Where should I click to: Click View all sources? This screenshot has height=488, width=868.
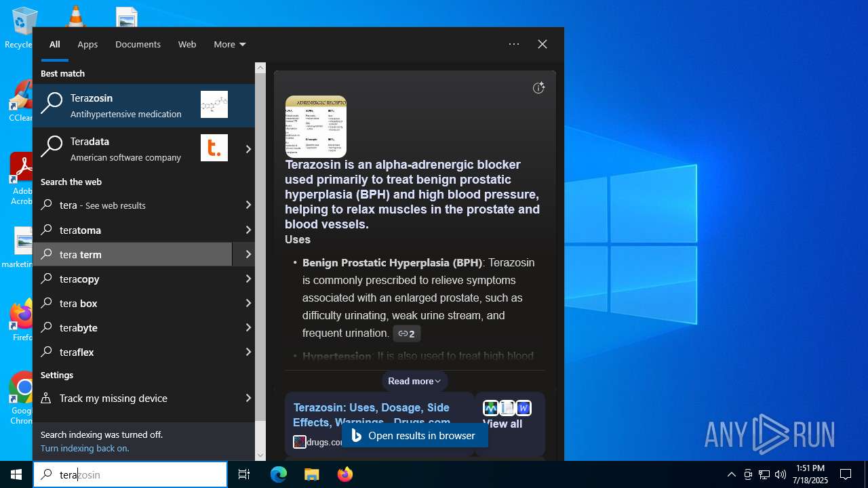(x=502, y=424)
